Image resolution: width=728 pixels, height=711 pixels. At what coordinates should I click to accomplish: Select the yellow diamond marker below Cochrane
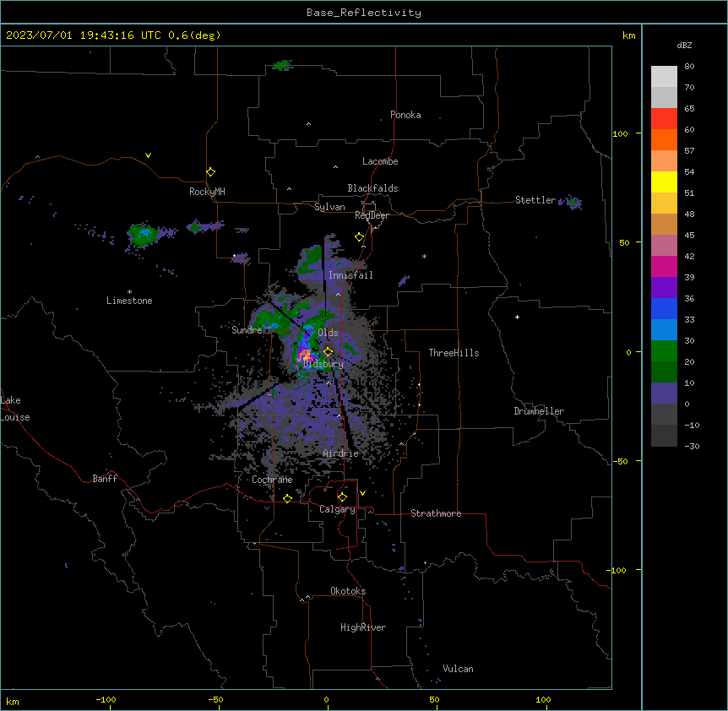(x=287, y=498)
